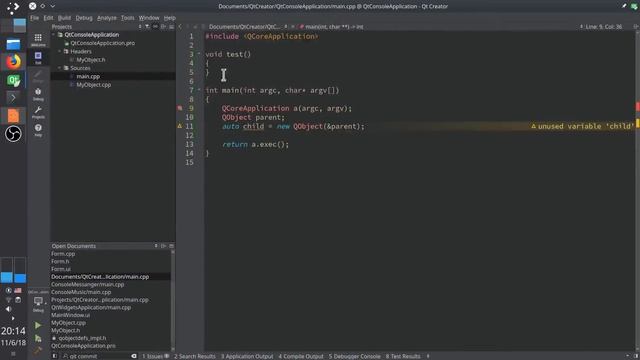The image size is (640, 360).
Task: Open the OBS Studio dock icon
Action: [x=13, y=133]
